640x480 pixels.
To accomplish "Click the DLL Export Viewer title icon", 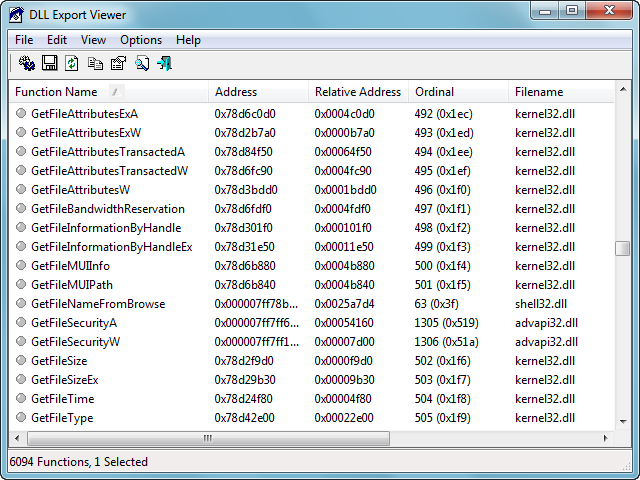I will [17, 15].
